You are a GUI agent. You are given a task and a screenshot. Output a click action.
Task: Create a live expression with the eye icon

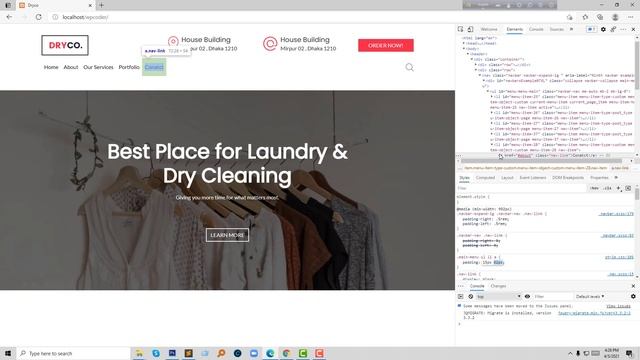(x=527, y=296)
